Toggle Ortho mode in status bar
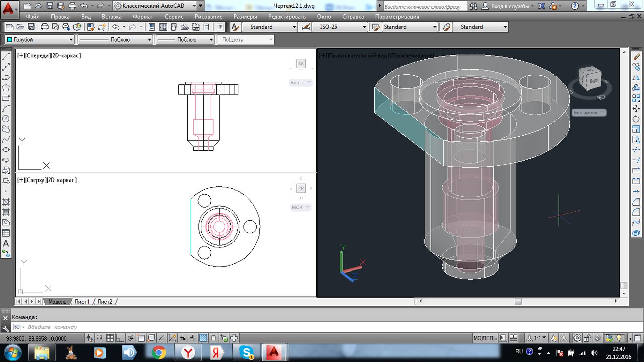This screenshot has height=362, width=644. point(119,338)
